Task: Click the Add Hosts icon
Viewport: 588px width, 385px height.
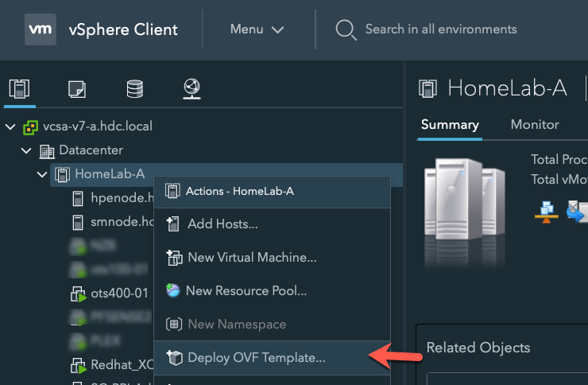Action: tap(173, 224)
